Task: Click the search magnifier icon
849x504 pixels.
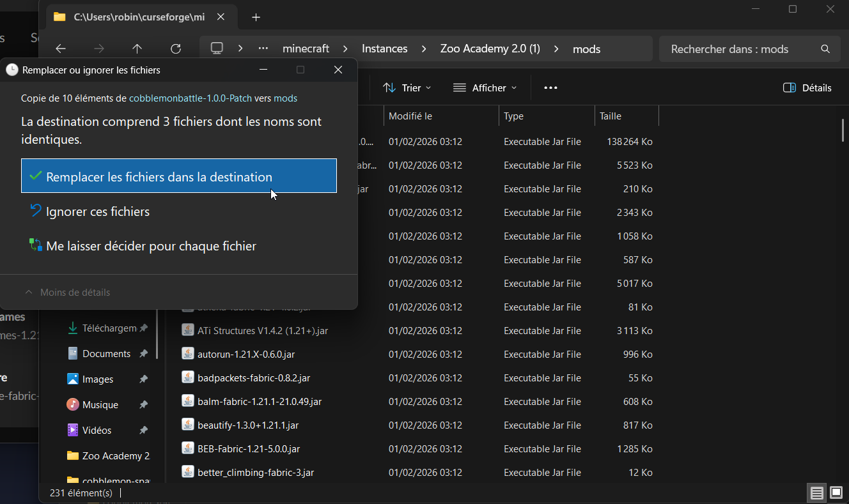Action: (x=825, y=49)
